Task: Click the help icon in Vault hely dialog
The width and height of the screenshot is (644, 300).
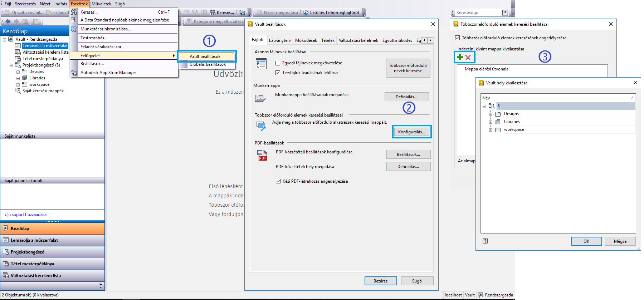Action: [485, 241]
